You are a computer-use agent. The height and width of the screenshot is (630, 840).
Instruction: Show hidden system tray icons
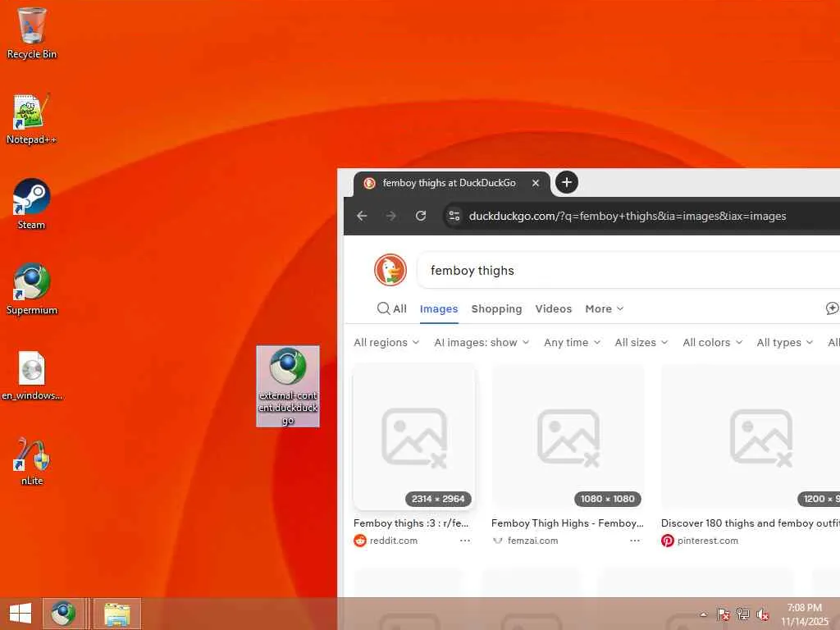[x=703, y=614]
